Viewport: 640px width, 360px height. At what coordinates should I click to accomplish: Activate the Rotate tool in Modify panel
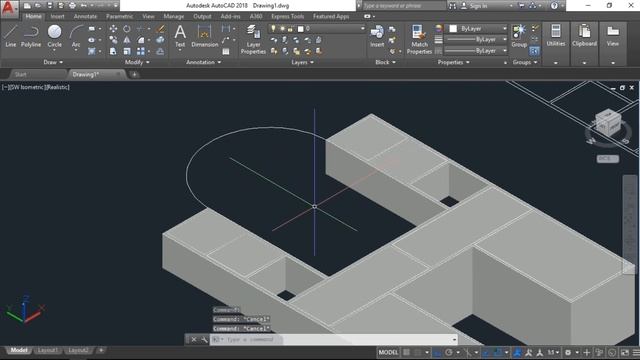127,29
